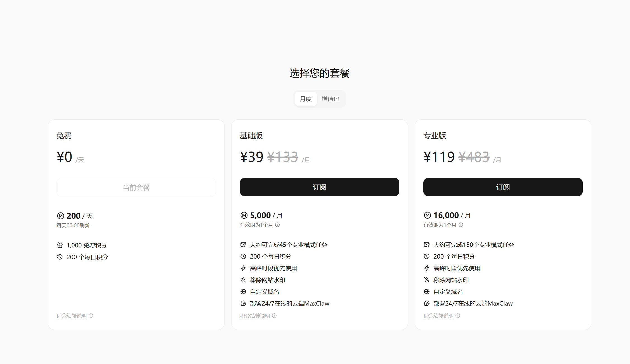Click the credit coin icon beside 16,000
630x364 pixels.
click(428, 215)
